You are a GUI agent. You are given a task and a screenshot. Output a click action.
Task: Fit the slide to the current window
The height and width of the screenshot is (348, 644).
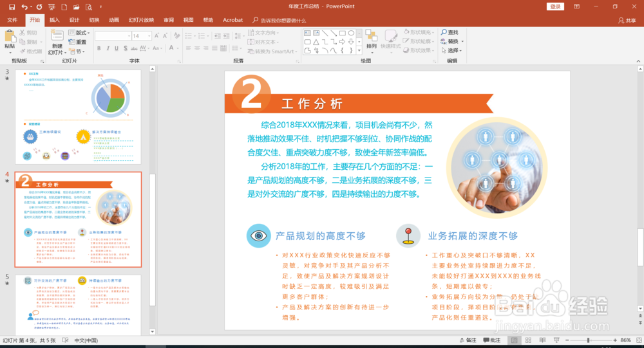coord(639,340)
